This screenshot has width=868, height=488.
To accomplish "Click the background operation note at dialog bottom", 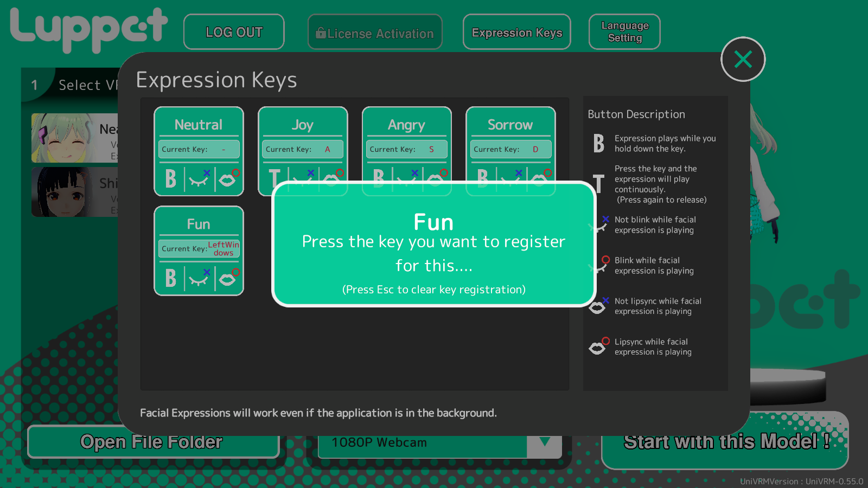I will pos(318,413).
